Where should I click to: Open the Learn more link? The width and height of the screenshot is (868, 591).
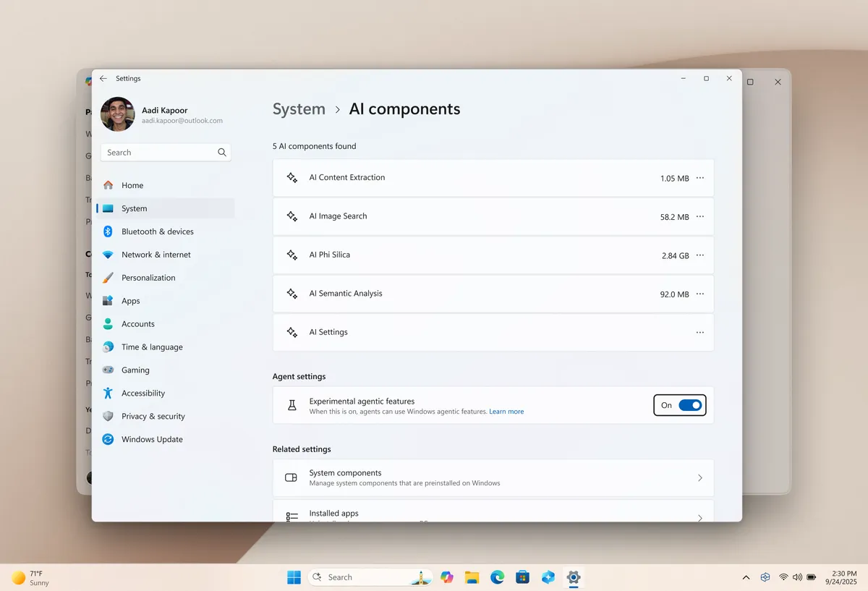[506, 411]
